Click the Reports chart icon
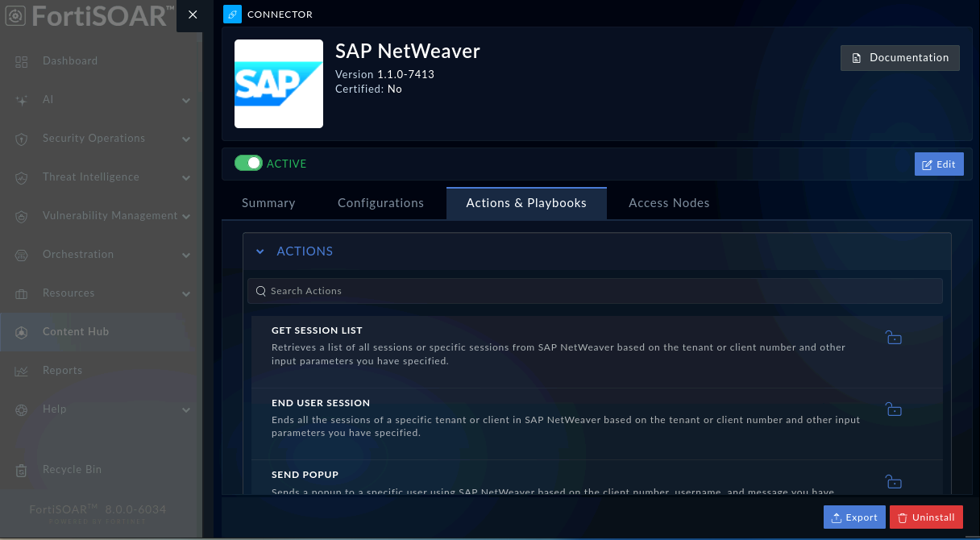 [22, 371]
